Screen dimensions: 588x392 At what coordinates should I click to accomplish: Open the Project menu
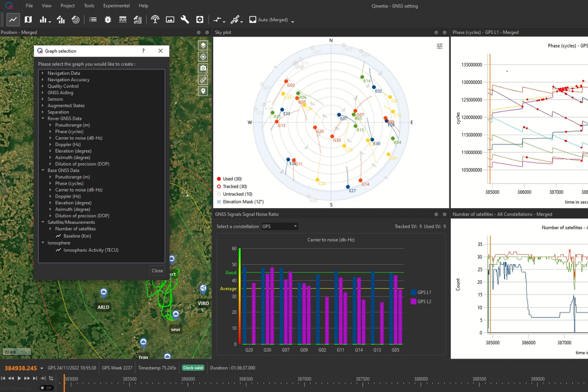(x=68, y=6)
